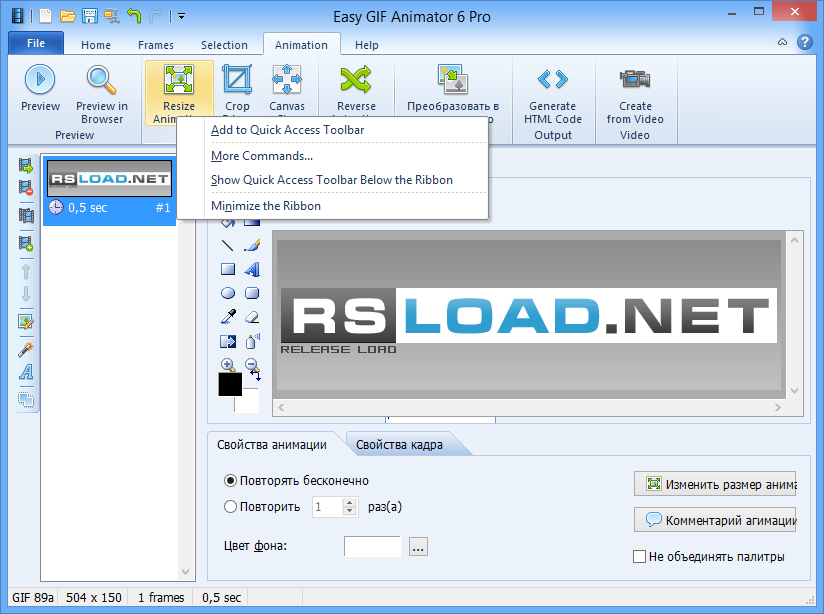
Task: Click the Crop Animation ribbon icon
Action: 237,80
